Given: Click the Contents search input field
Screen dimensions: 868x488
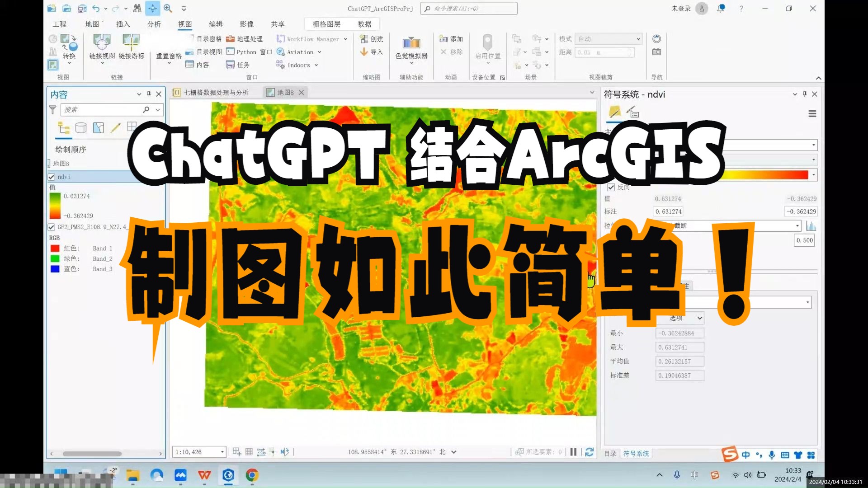Looking at the screenshot, I should tap(102, 109).
